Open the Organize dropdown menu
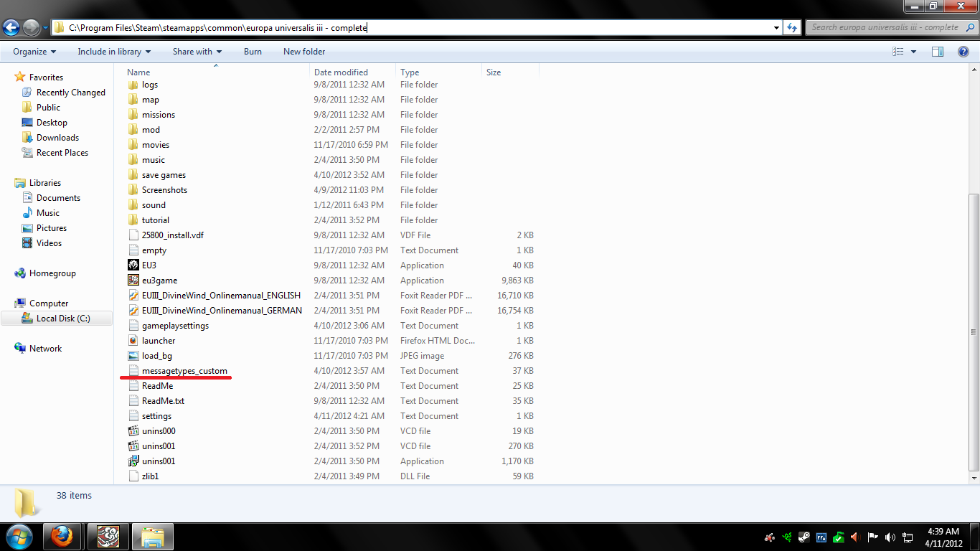The width and height of the screenshot is (980, 551). pyautogui.click(x=34, y=52)
